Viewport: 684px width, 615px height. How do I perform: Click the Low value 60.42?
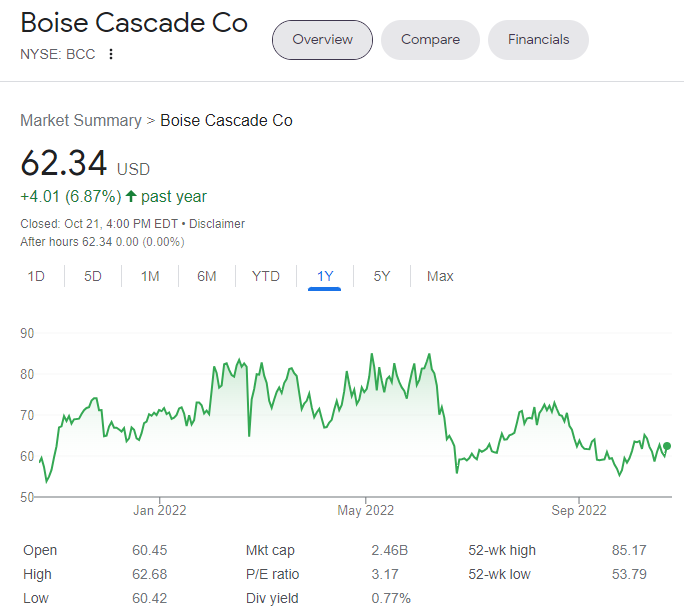(150, 598)
